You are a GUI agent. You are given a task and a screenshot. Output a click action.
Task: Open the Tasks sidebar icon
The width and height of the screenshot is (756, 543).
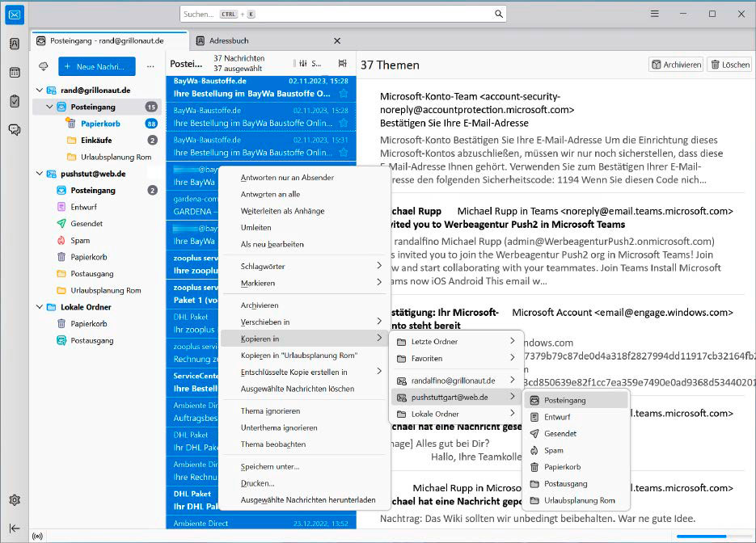point(15,101)
